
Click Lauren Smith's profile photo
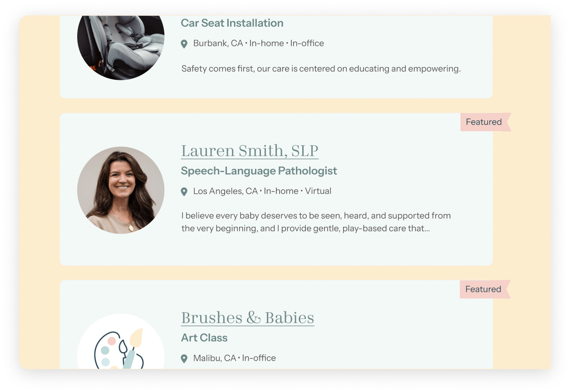pos(121,190)
